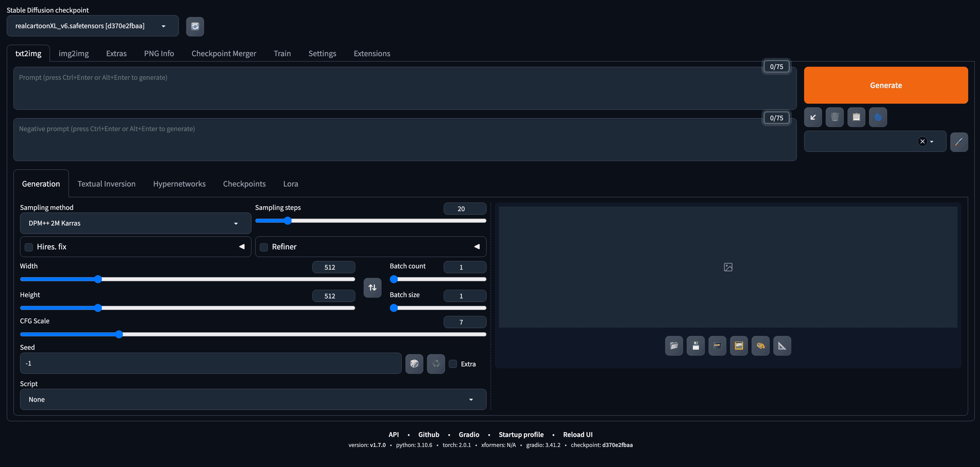Open the Stable Diffusion checkpoint dropdown

pyautogui.click(x=93, y=26)
